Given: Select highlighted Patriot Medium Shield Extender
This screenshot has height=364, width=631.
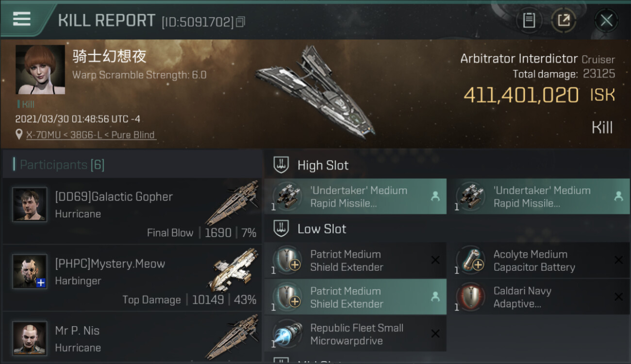Looking at the screenshot, I should [355, 297].
